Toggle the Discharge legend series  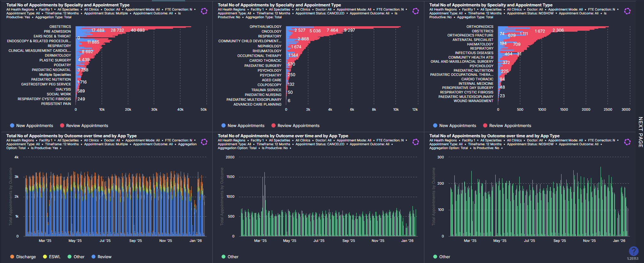(x=23, y=257)
